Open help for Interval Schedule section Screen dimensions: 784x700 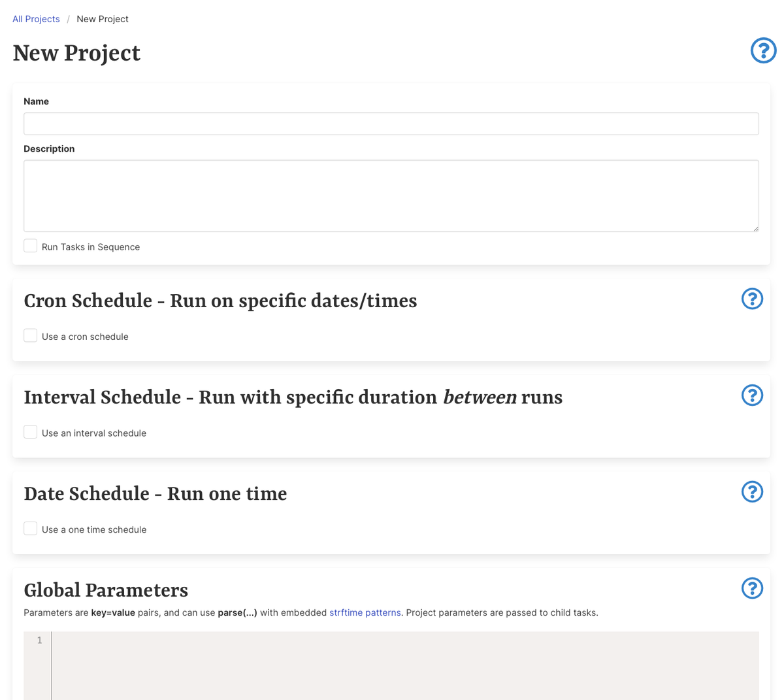pyautogui.click(x=752, y=395)
